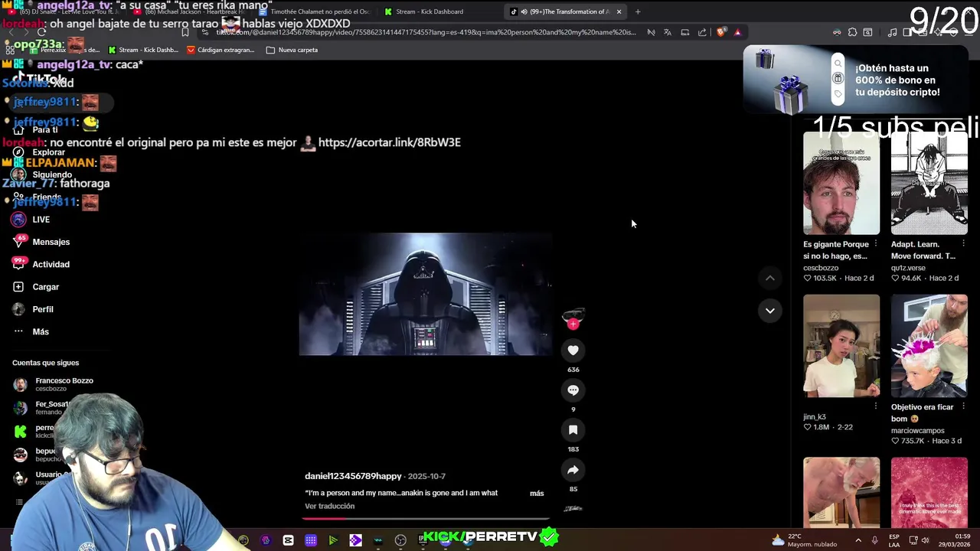This screenshot has width=980, height=551.
Task: Click share icon in address bar
Action: (702, 32)
